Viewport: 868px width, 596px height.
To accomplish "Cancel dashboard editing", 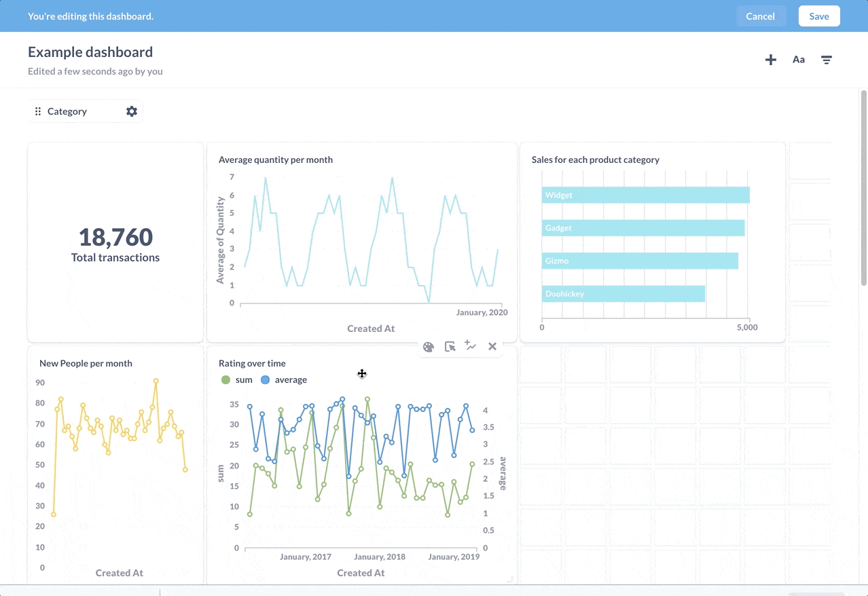I will pyautogui.click(x=760, y=16).
